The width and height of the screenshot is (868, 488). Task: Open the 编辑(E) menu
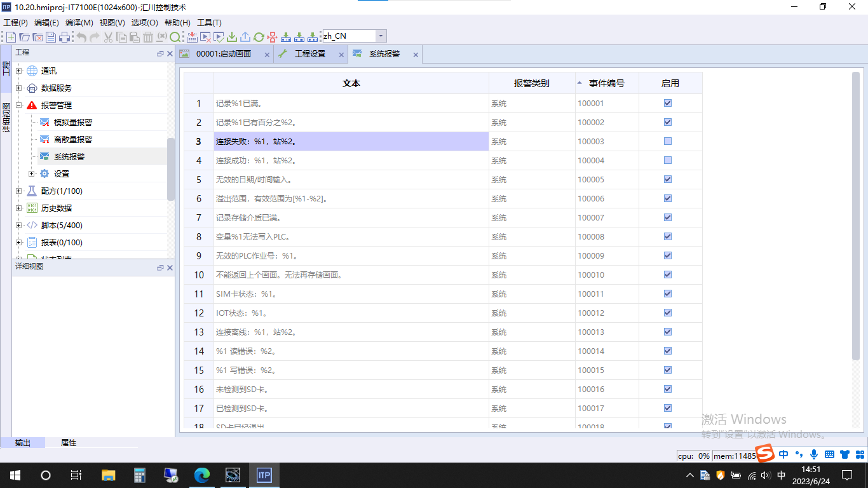coord(46,22)
